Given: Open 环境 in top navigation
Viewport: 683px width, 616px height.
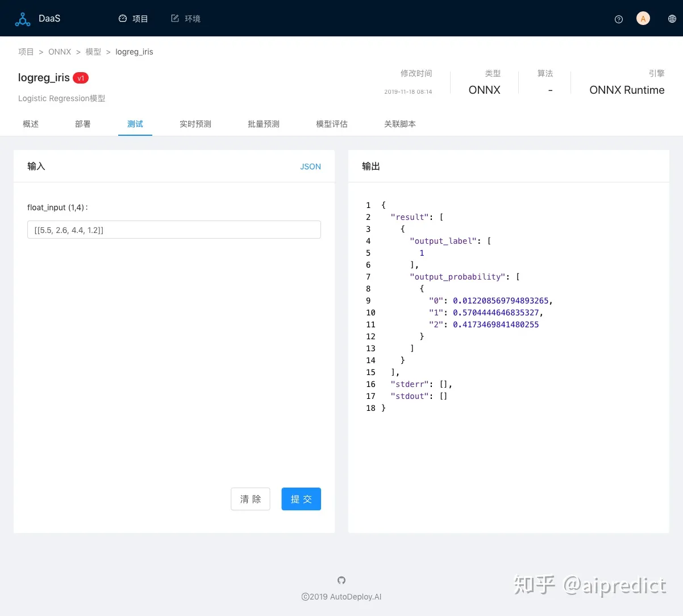Looking at the screenshot, I should (x=186, y=19).
